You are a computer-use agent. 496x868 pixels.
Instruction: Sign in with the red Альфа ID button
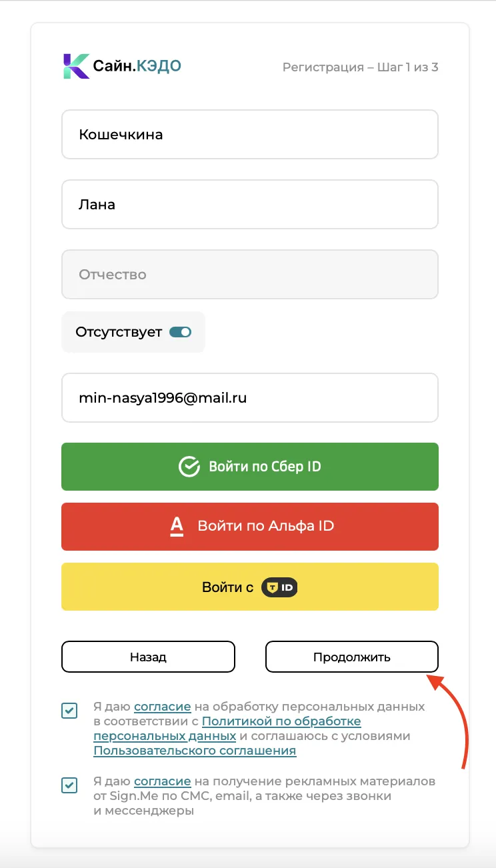click(250, 527)
